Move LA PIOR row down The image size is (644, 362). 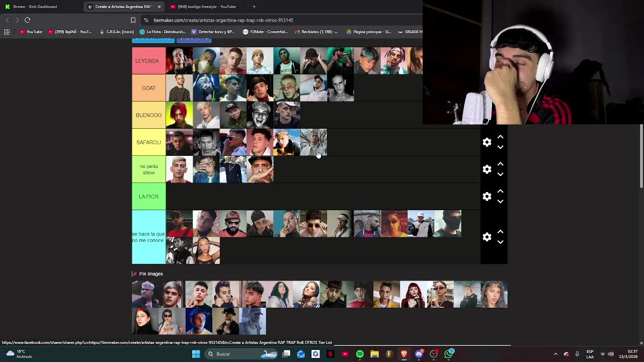point(500,202)
